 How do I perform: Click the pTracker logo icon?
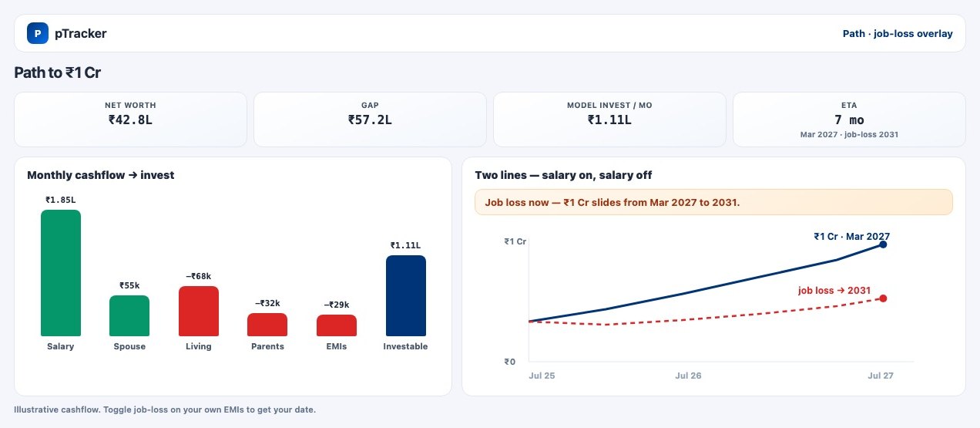(x=38, y=33)
